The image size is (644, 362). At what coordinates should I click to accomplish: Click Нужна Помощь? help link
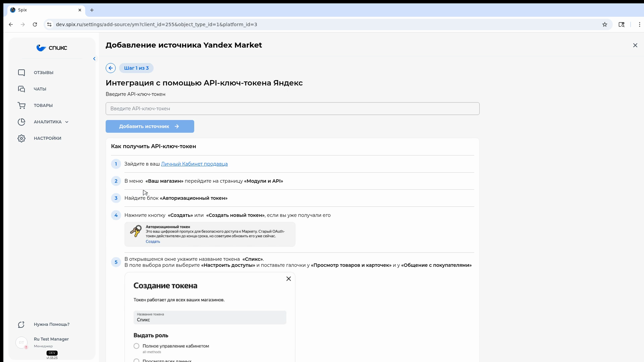click(52, 324)
